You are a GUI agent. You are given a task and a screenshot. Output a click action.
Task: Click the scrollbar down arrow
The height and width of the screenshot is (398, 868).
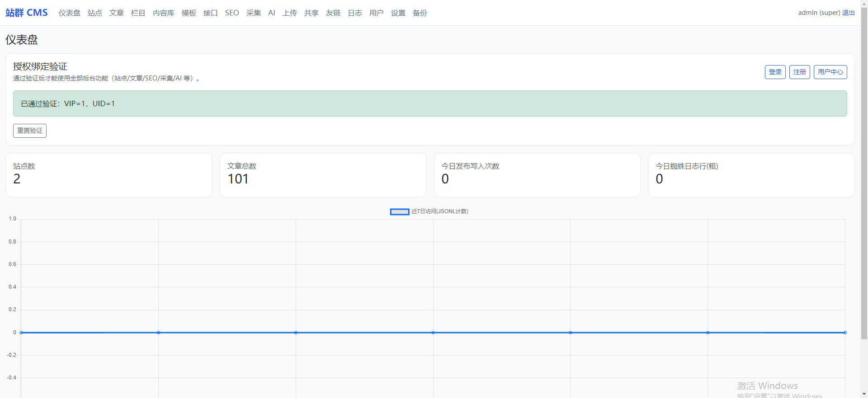coord(864,394)
